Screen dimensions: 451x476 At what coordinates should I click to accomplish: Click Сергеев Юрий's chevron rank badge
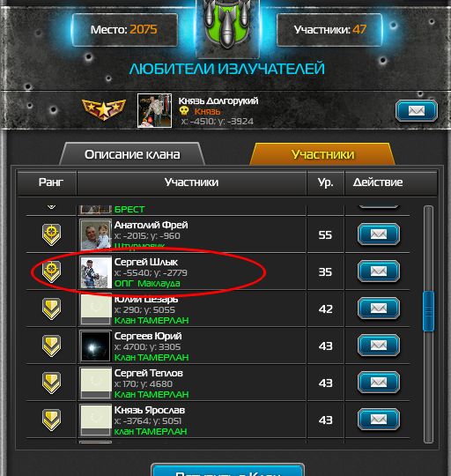pos(51,346)
